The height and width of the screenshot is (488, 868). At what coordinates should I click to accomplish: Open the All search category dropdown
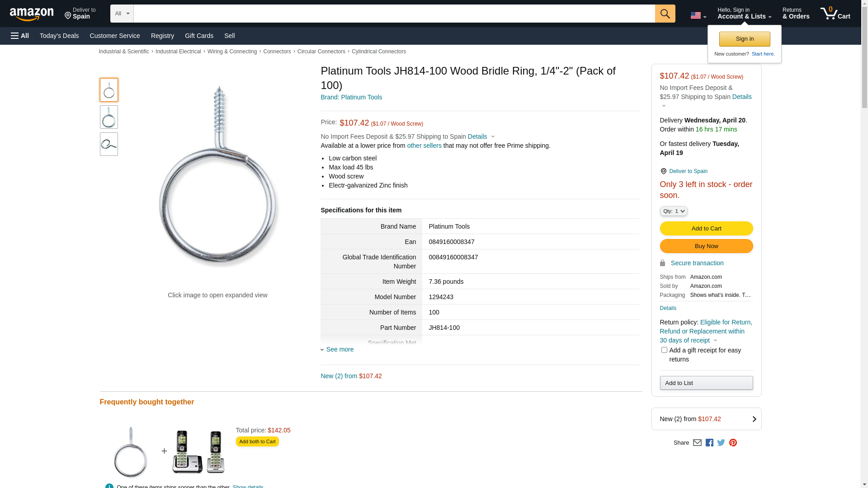click(x=122, y=14)
